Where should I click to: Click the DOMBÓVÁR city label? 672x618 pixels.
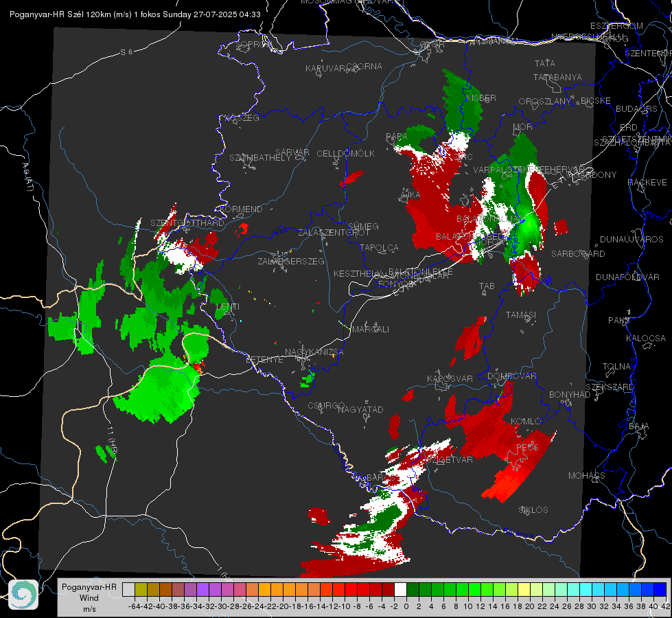coord(511,376)
